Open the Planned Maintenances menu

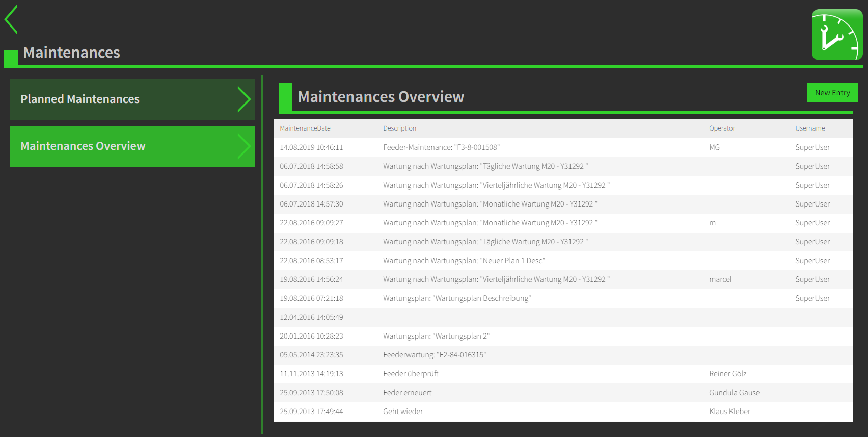coord(132,99)
